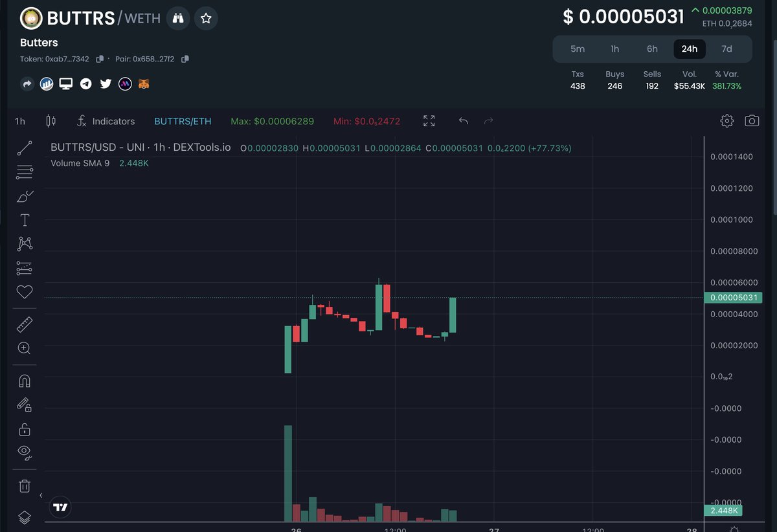Viewport: 777px width, 532px height.
Task: Switch chart to BUTTRS/ETH pricing
Action: 183,121
